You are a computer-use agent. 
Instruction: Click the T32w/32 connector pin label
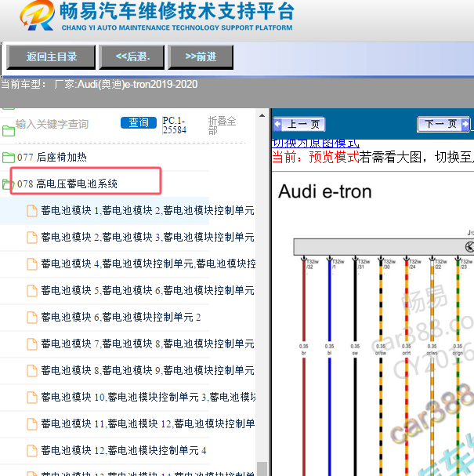pos(313,264)
